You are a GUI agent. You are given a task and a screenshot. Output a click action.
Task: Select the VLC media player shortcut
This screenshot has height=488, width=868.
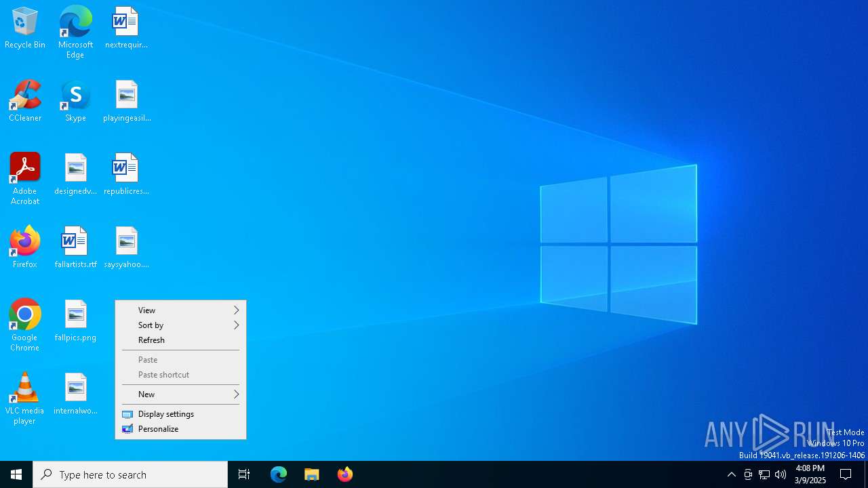[x=25, y=399]
